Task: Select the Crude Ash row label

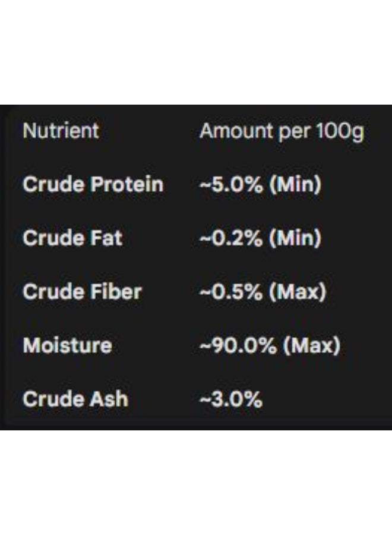Action: (x=75, y=399)
